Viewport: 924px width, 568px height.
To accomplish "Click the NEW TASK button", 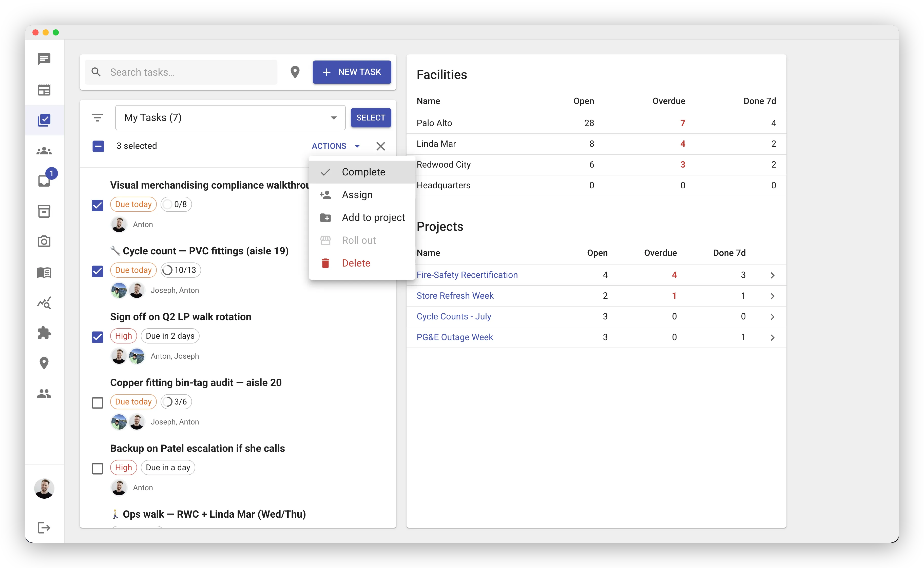I will (x=352, y=72).
